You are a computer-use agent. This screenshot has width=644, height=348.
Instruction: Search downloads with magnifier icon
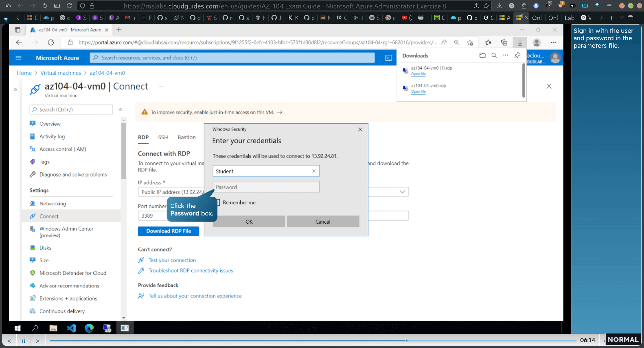pos(494,55)
